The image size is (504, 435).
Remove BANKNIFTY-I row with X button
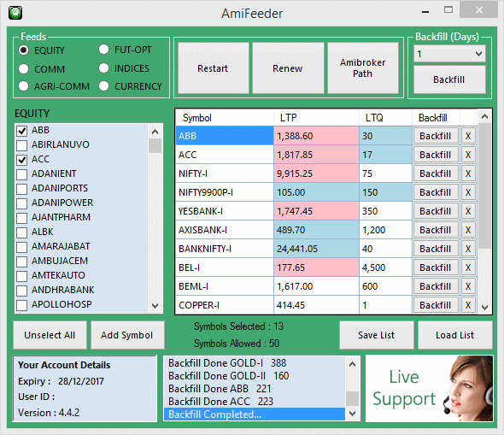tap(468, 249)
